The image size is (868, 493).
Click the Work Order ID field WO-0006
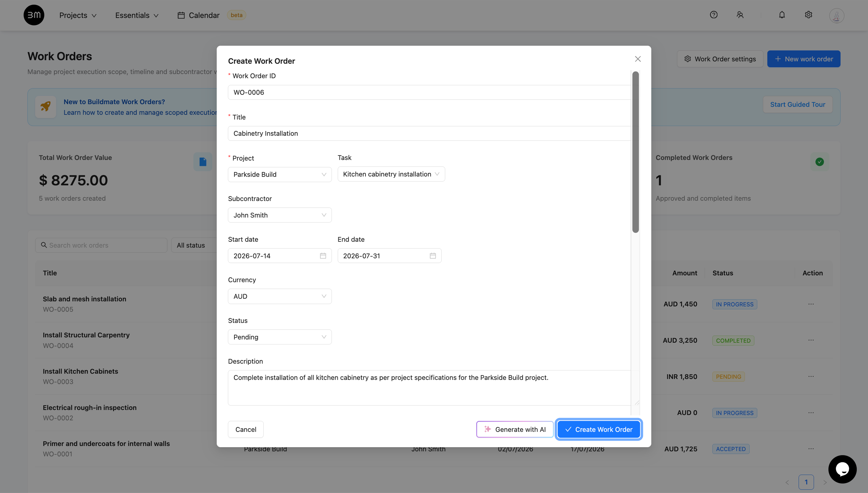(429, 92)
